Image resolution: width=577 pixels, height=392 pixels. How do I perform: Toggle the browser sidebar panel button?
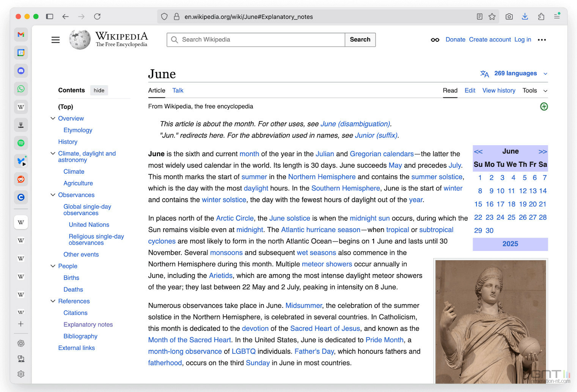point(49,17)
